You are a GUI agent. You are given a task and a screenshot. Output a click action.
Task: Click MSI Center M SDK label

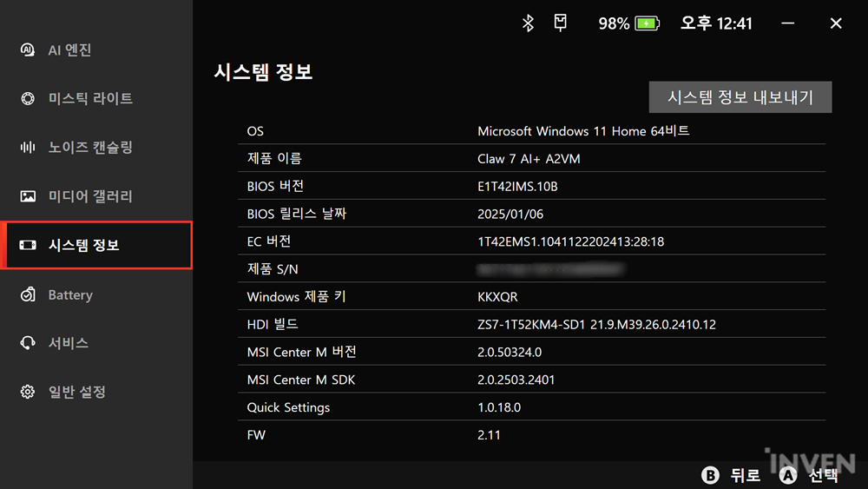tap(301, 380)
